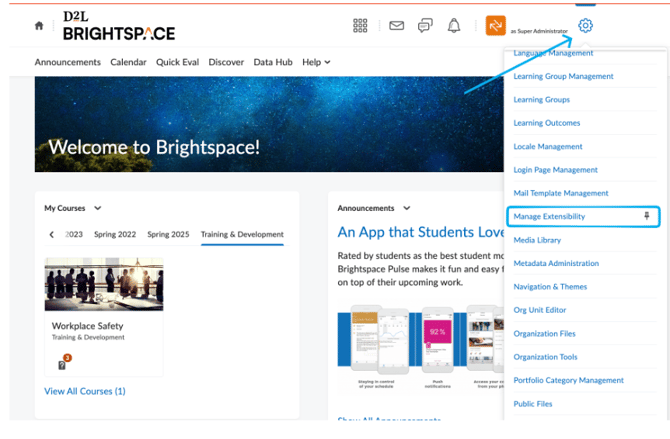
Task: Open Login Page Management
Action: point(555,170)
